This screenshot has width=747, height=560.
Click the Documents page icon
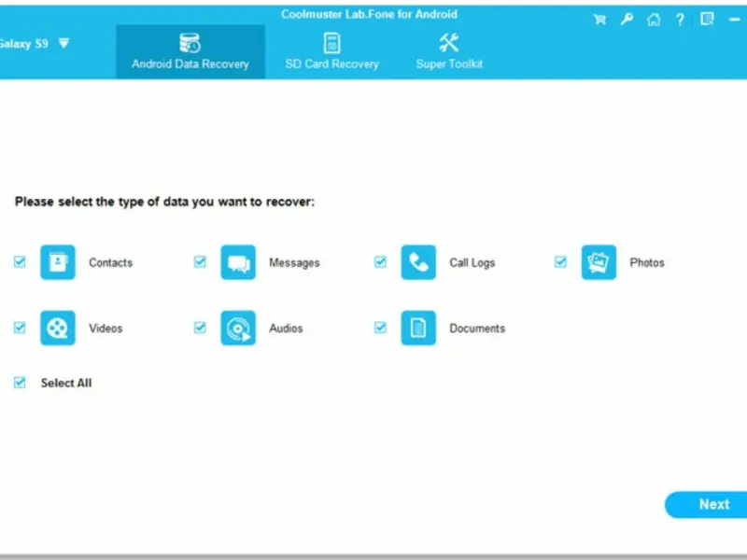click(418, 329)
